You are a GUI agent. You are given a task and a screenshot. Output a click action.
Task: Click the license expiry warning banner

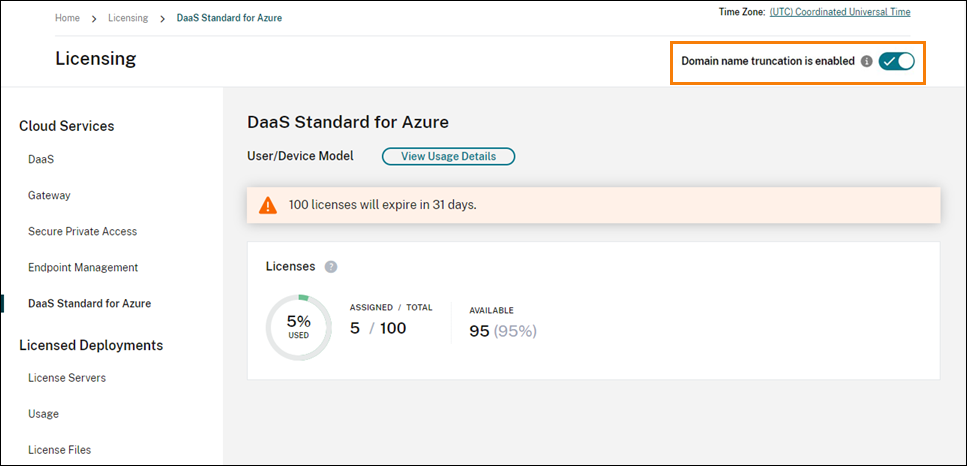[x=594, y=205]
